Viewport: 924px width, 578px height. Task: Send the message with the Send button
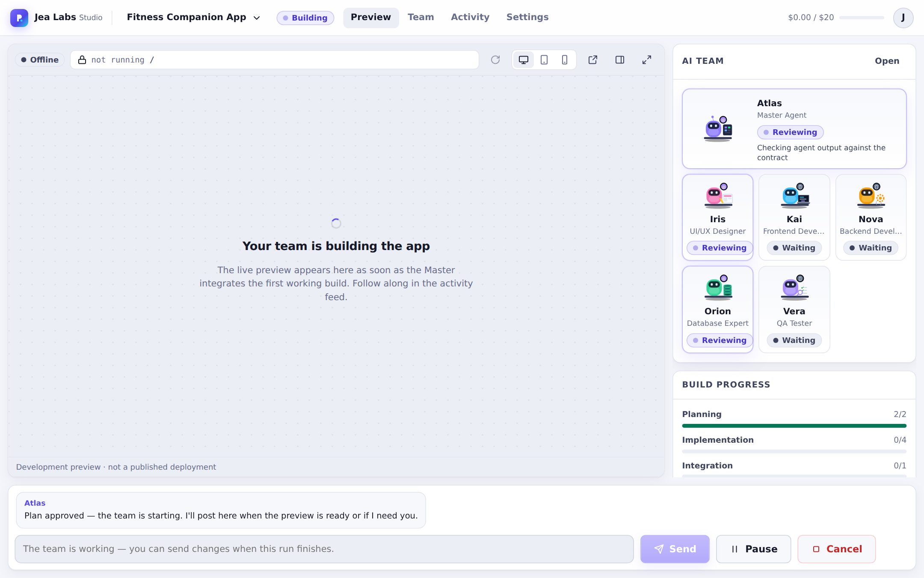click(x=675, y=549)
